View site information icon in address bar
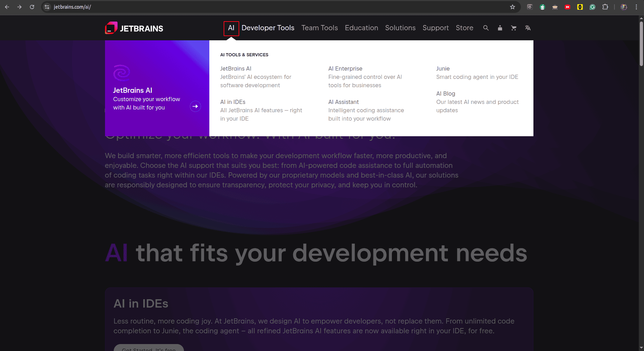Viewport: 644px width, 351px height. click(x=47, y=7)
